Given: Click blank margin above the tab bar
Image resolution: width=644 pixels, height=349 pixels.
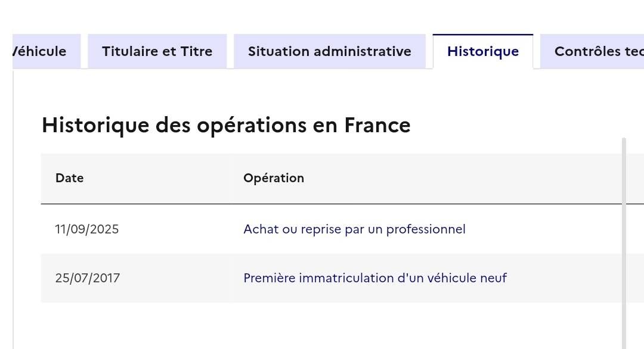Looking at the screenshot, I should coord(322,17).
